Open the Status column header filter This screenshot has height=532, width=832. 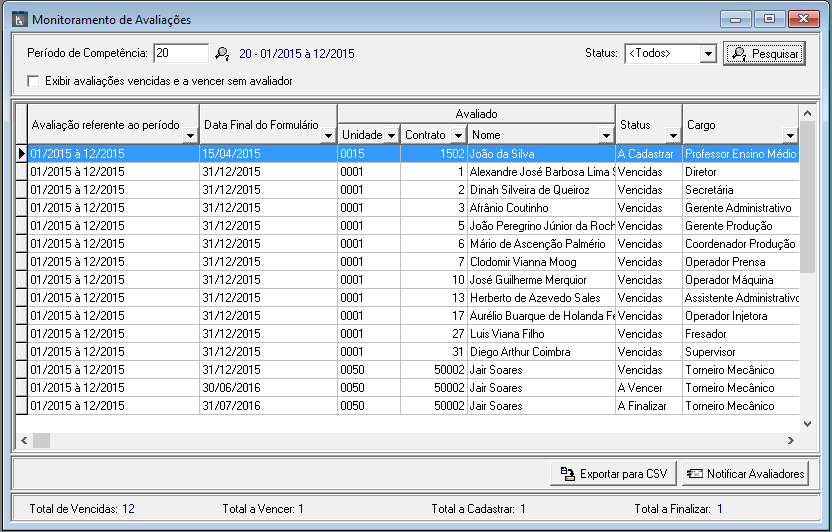671,135
